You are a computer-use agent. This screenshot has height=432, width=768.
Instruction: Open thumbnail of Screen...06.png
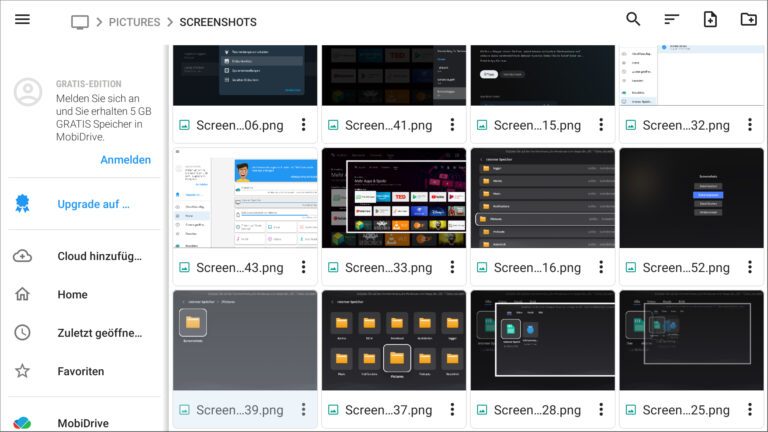(245, 75)
